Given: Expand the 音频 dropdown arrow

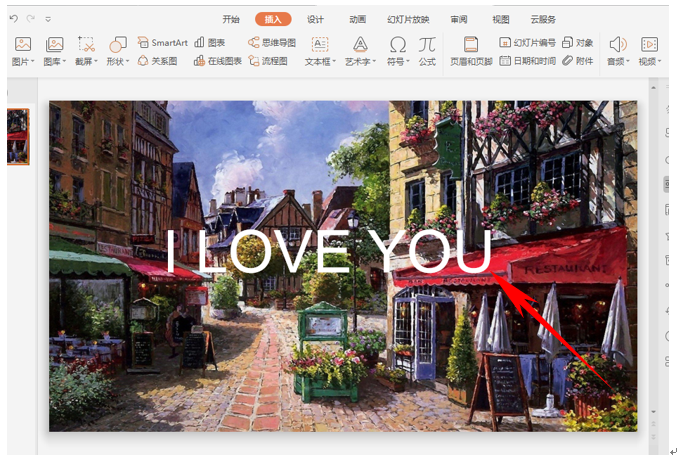Looking at the screenshot, I should [627, 62].
